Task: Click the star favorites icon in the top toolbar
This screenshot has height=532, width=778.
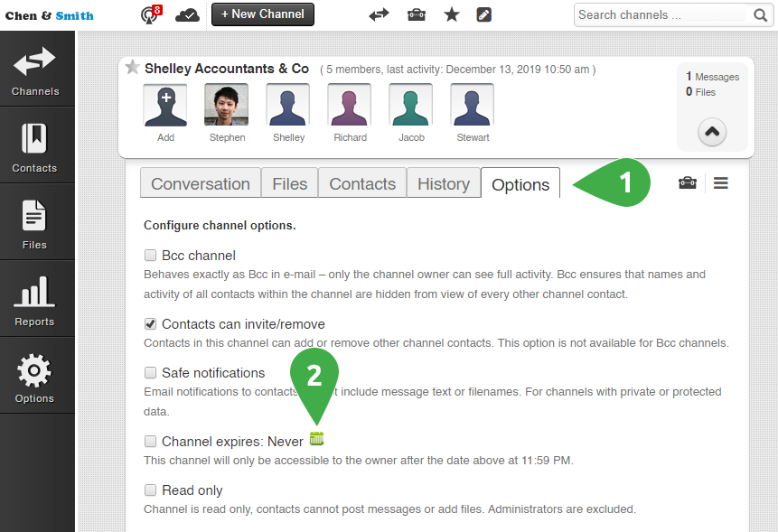Action: pos(452,14)
